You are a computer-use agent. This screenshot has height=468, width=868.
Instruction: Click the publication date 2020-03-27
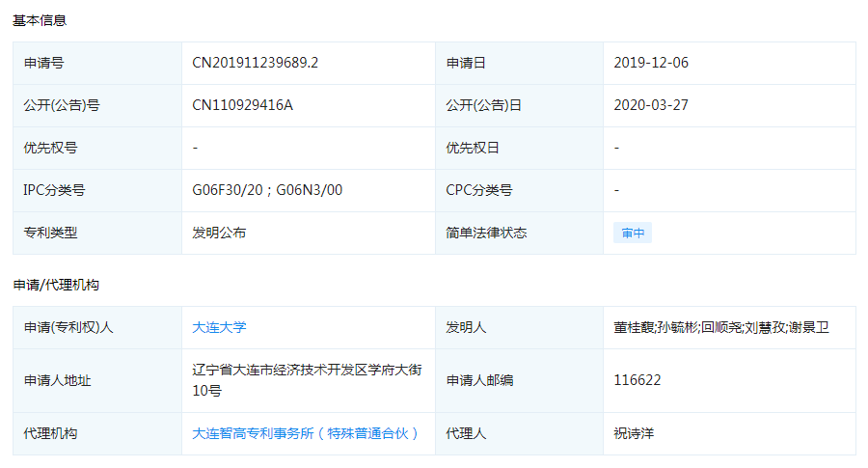pyautogui.click(x=651, y=105)
